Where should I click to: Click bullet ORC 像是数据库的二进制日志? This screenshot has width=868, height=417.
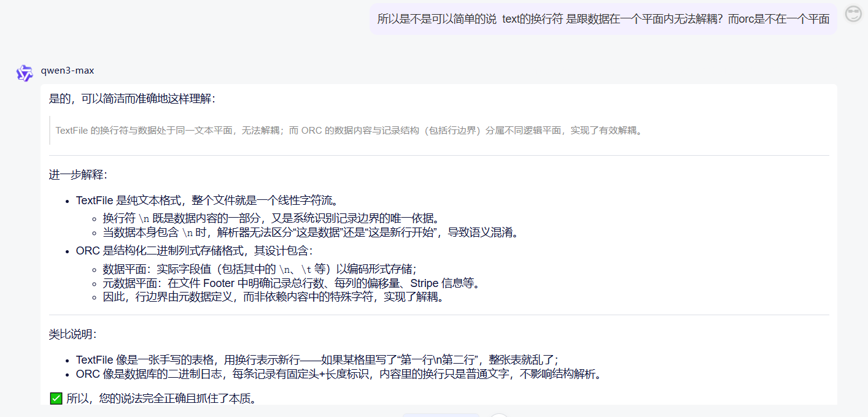pyautogui.click(x=338, y=375)
